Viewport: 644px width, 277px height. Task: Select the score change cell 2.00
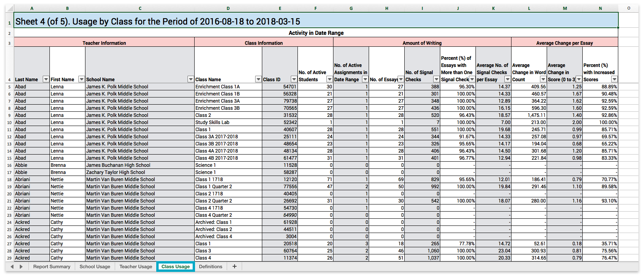pos(564,122)
